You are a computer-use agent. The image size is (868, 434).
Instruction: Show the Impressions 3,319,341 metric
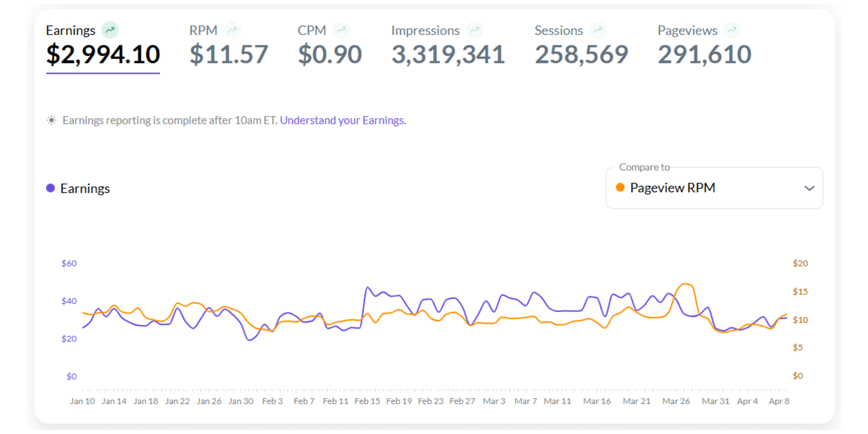[448, 54]
